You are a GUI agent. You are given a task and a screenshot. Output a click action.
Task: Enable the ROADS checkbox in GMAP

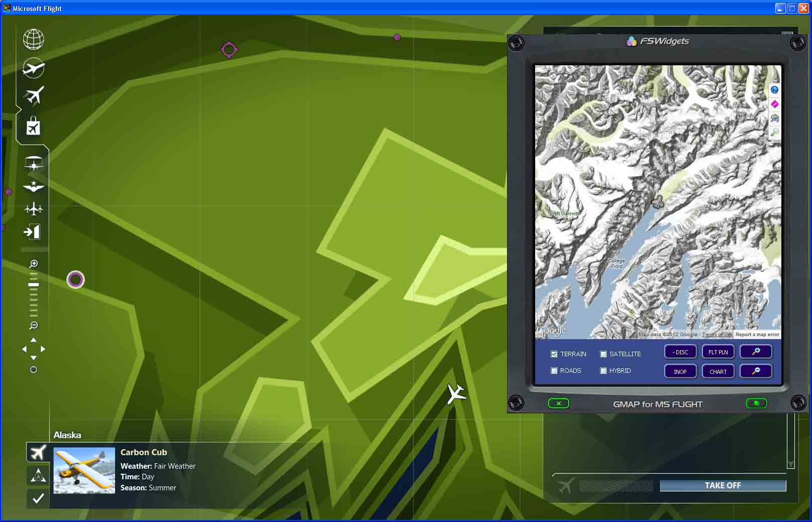554,370
